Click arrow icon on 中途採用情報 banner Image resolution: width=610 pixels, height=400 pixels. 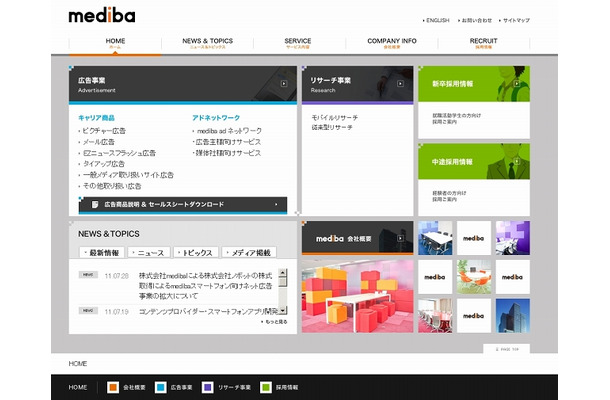click(517, 161)
